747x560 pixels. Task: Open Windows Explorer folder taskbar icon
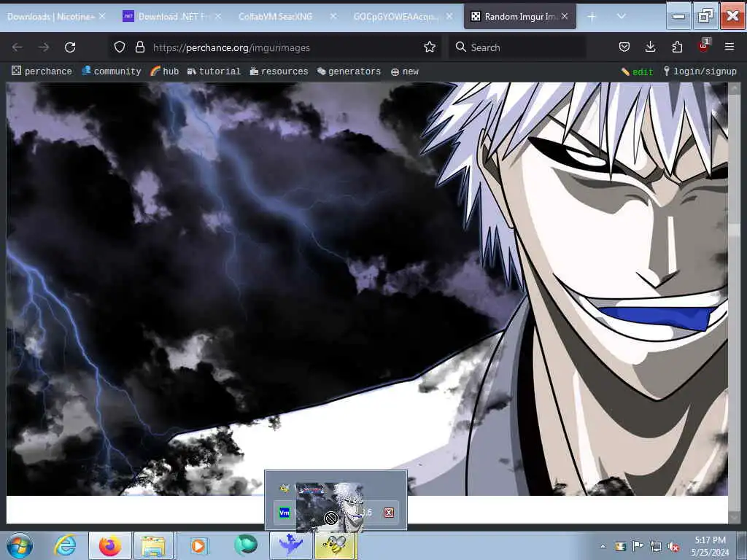[154, 545]
